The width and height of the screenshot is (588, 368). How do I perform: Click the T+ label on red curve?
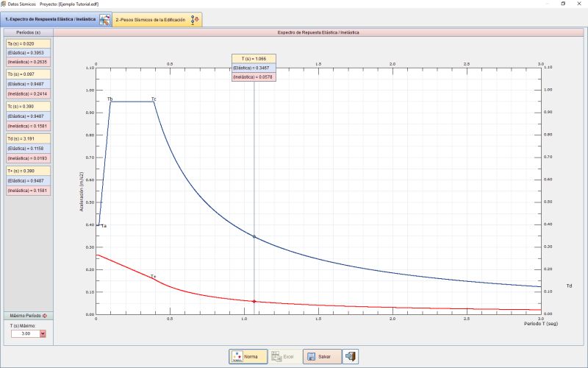tap(154, 277)
